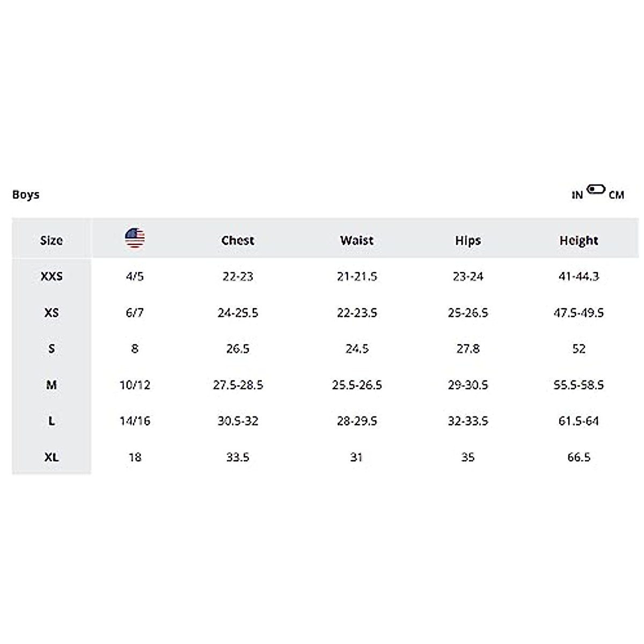The width and height of the screenshot is (644, 644).
Task: Click the XL size row label
Action: [52, 457]
